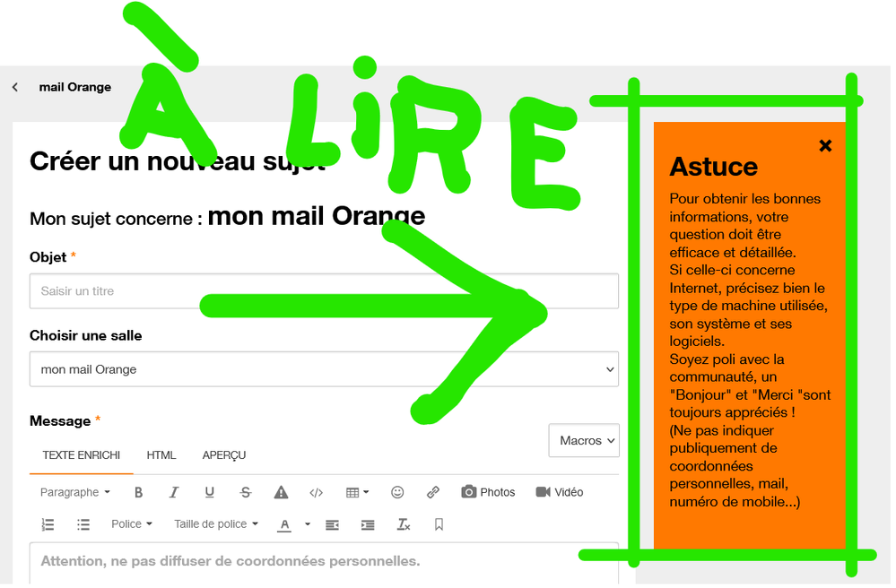Go back using the chevron beside mail Orange
This screenshot has width=896, height=588.
[15, 87]
